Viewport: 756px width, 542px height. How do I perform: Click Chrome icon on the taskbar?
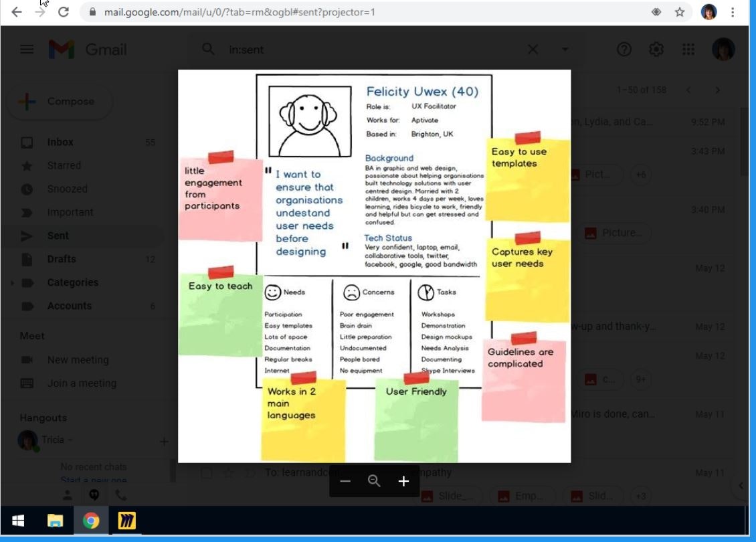point(90,521)
